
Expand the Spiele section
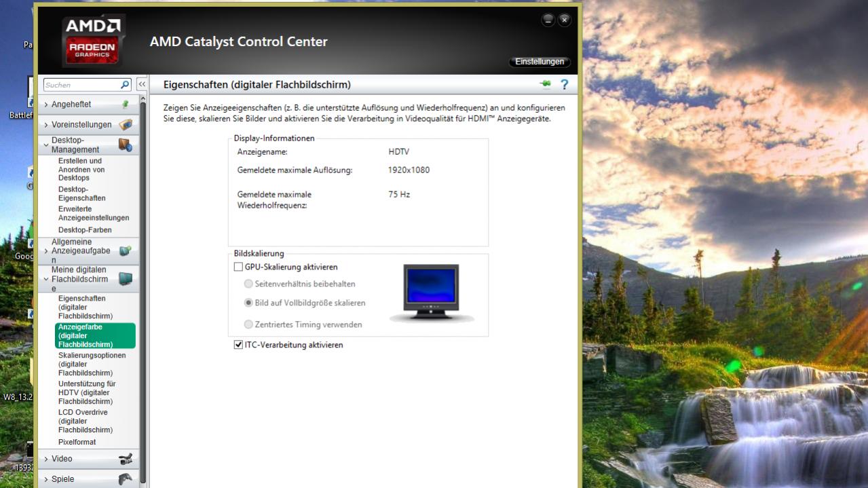[x=90, y=479]
